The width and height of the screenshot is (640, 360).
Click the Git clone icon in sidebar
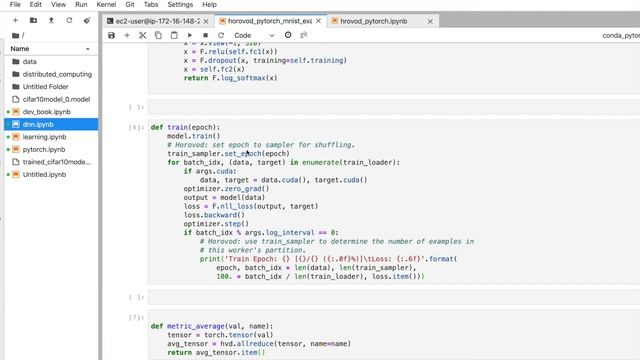87,20
